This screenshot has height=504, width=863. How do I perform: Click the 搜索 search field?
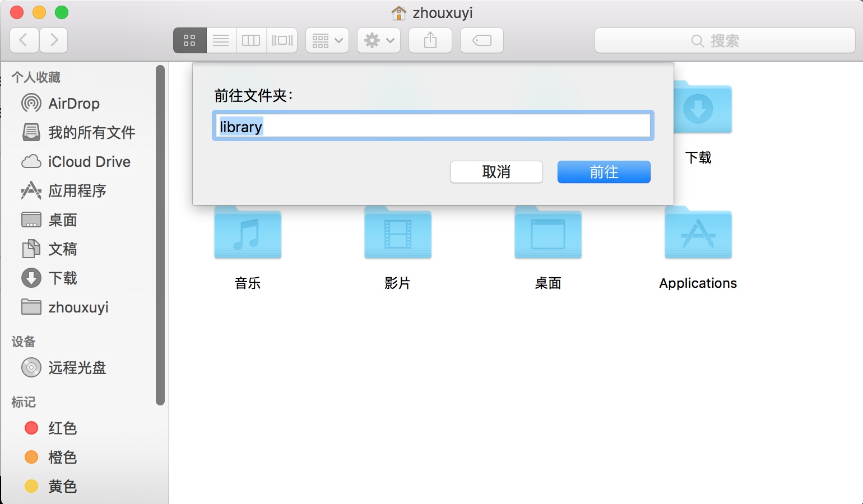pyautogui.click(x=725, y=40)
